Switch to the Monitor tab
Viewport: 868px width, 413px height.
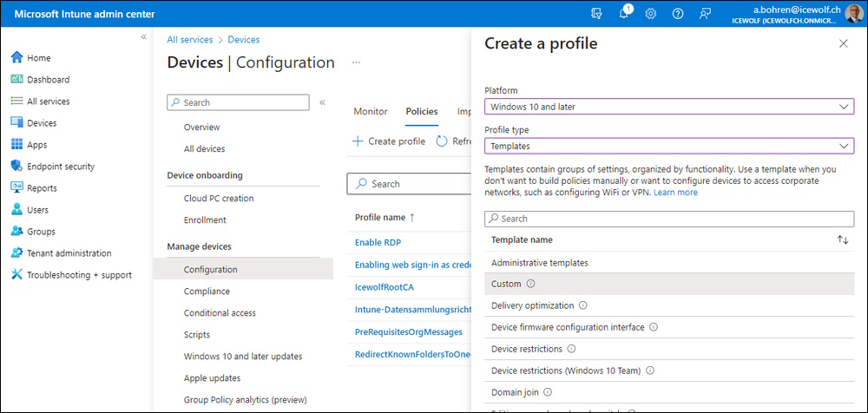[371, 111]
